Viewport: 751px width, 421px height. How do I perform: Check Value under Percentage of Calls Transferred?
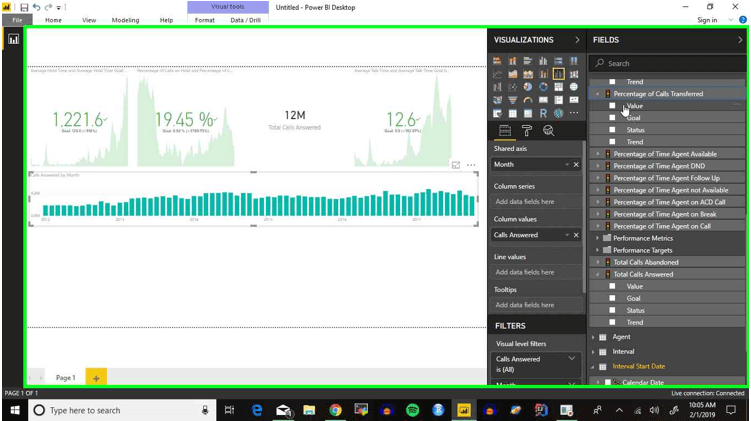tap(612, 105)
